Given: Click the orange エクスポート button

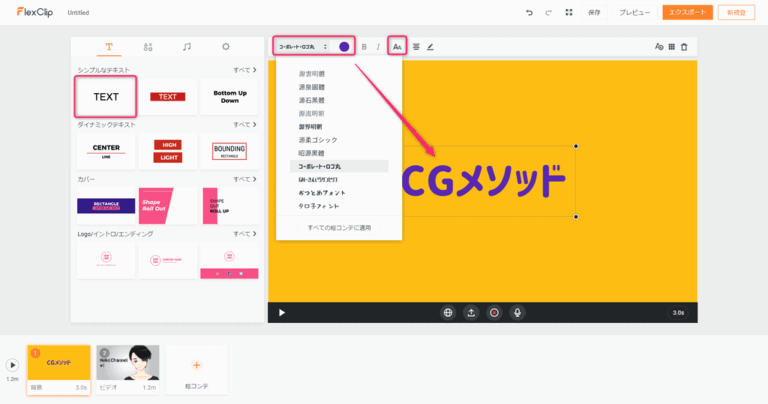Looking at the screenshot, I should coord(687,13).
